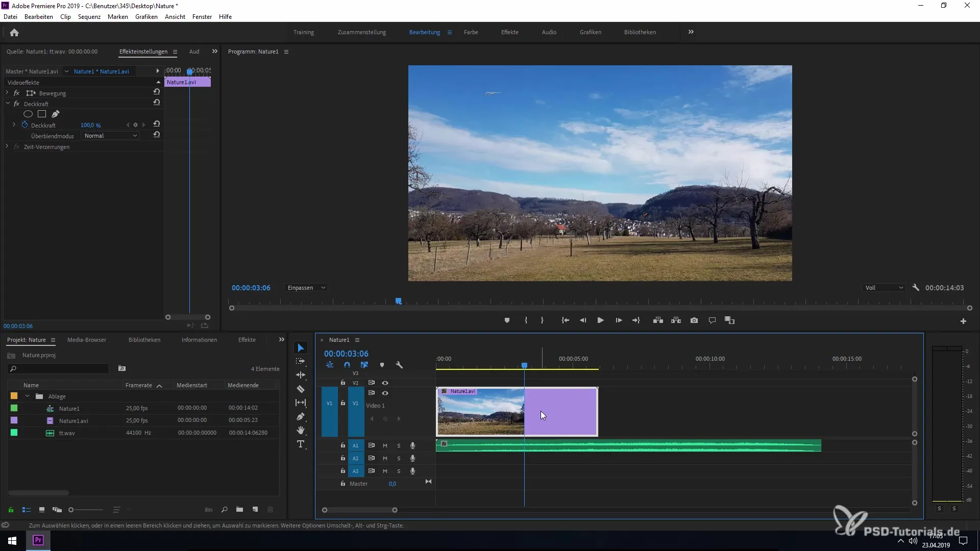Open Program monitor button editor plus
Screen dimensions: 980x551
963,321
